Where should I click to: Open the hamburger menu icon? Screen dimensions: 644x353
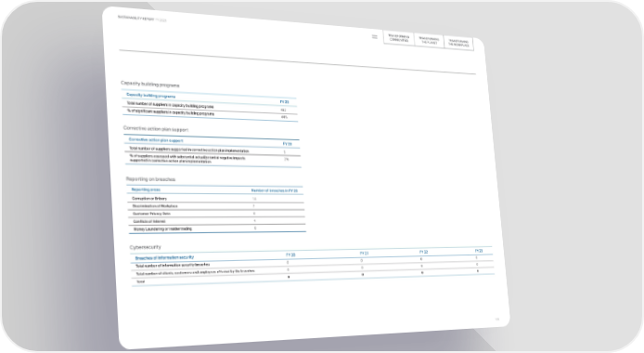point(375,36)
